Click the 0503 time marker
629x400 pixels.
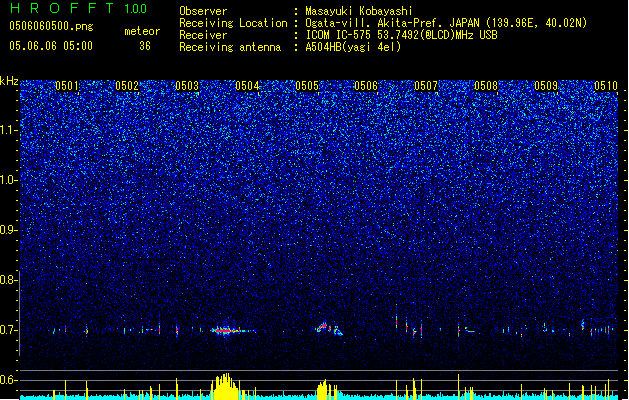187,86
